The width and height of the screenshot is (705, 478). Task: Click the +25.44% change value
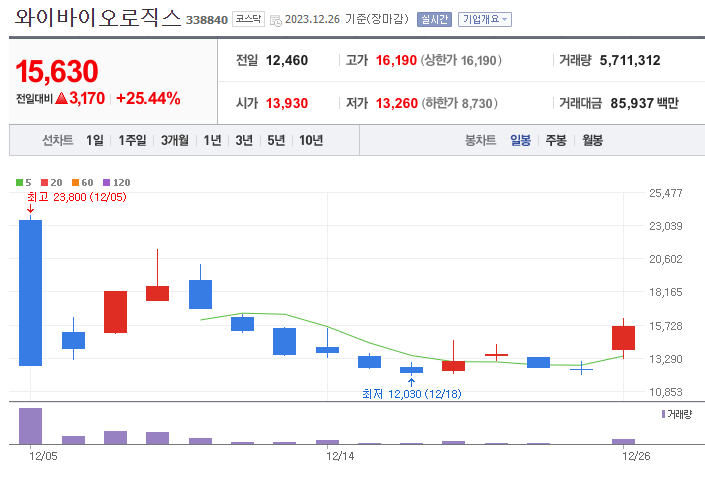click(148, 98)
